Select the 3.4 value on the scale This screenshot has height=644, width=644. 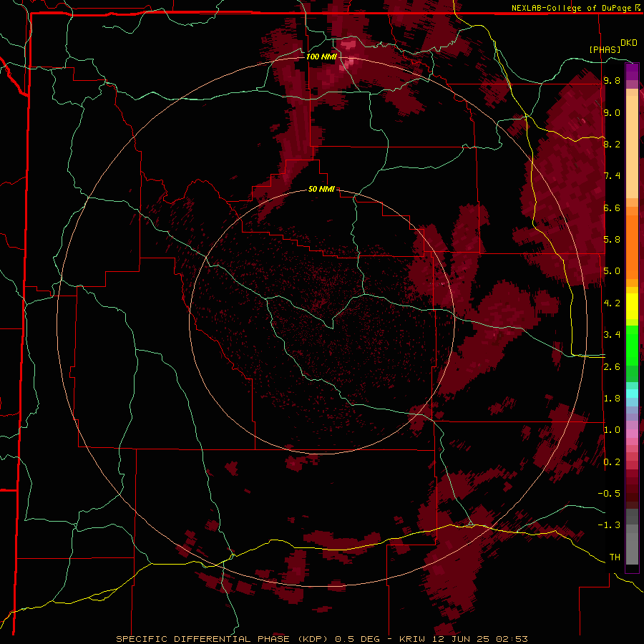click(612, 335)
